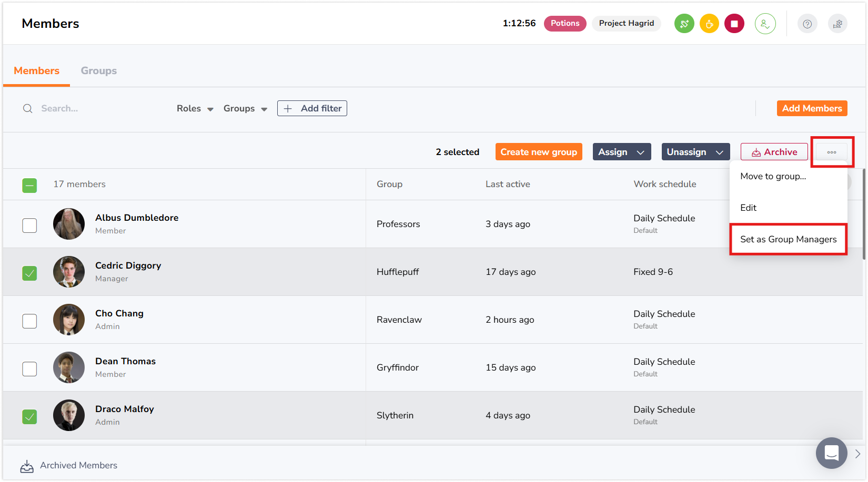Click the Add Members button
Image resolution: width=868 pixels, height=482 pixels.
812,108
